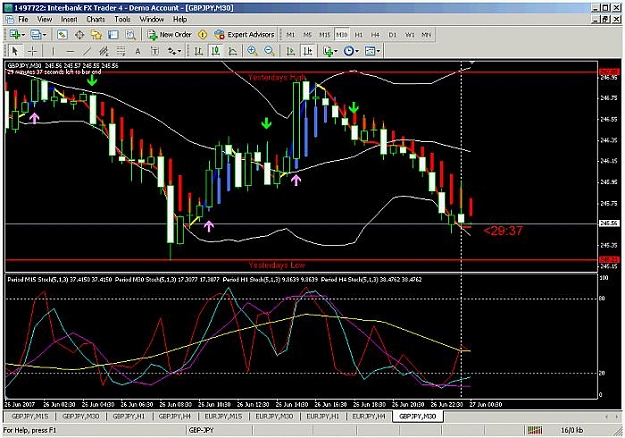Open the File menu
This screenshot has height=438, width=625.
23,19
